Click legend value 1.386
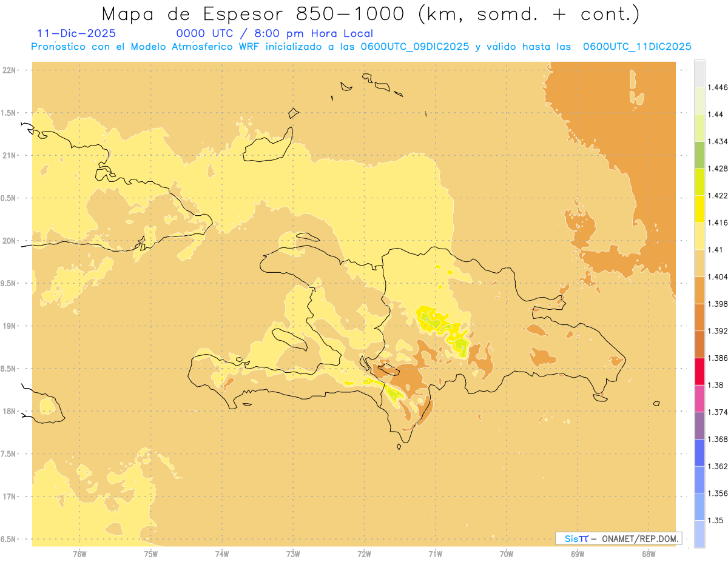 click(718, 358)
